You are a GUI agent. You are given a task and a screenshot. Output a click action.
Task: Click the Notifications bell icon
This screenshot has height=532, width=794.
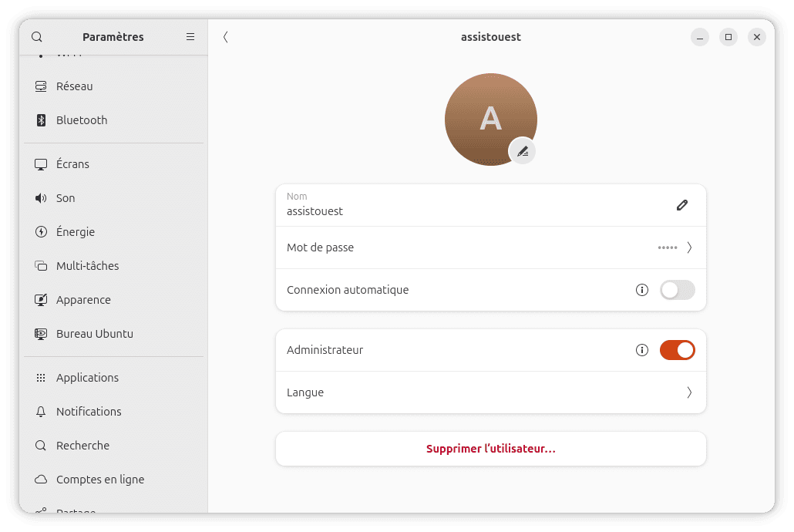[x=41, y=412]
